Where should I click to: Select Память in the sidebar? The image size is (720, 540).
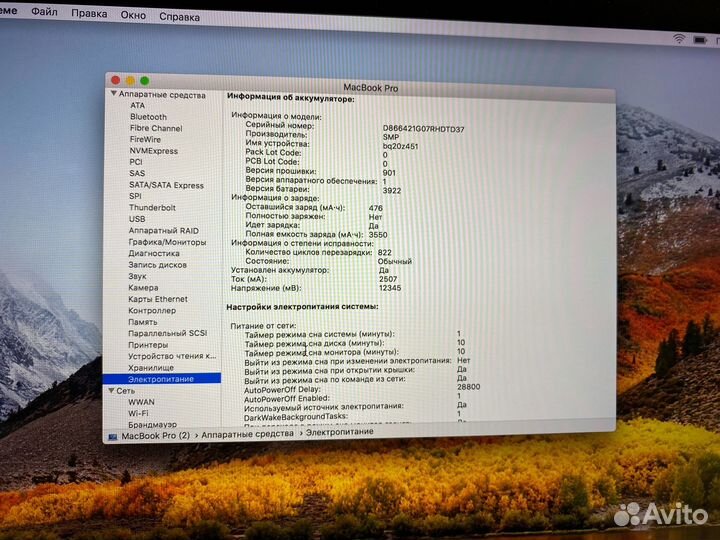click(143, 322)
